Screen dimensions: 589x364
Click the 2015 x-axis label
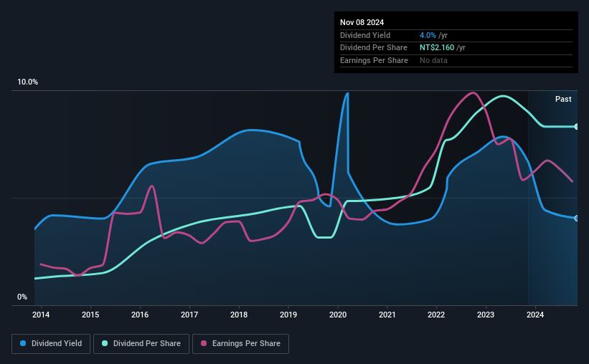click(90, 315)
